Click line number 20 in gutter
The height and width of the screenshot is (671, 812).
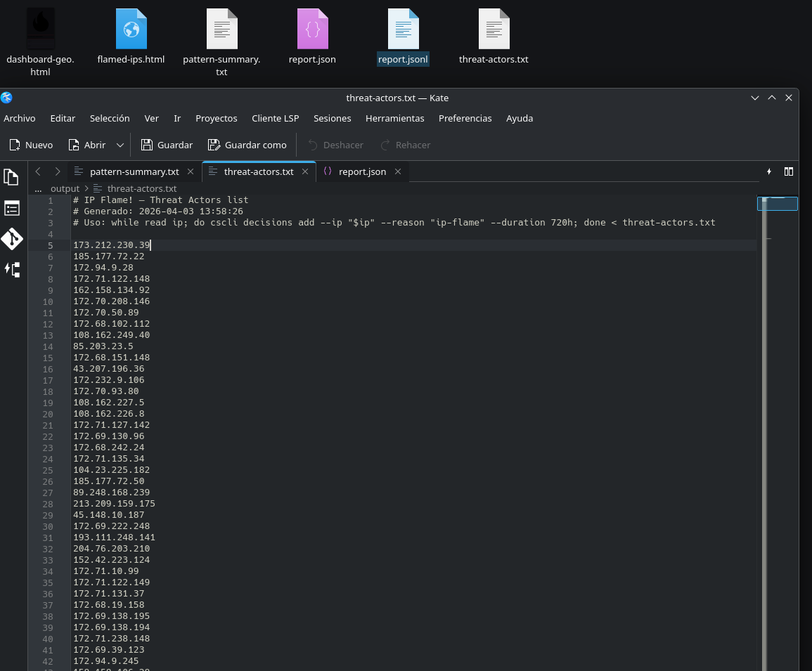pos(48,415)
